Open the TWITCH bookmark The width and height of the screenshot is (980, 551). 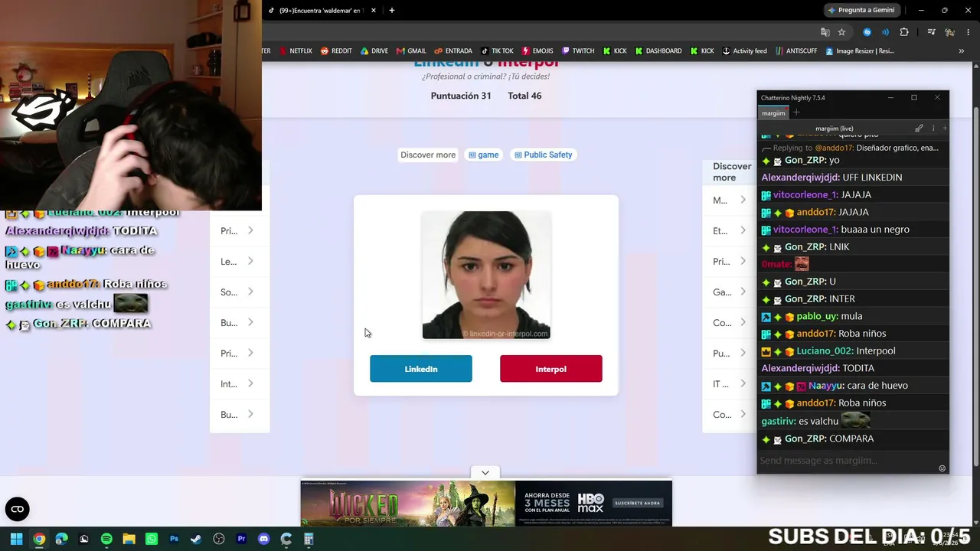(578, 51)
